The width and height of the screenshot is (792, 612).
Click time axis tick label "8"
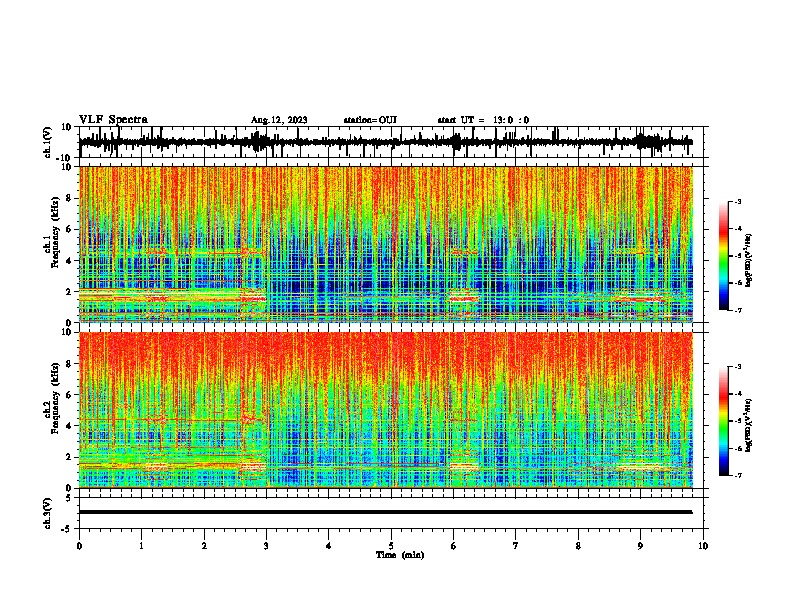[x=578, y=546]
